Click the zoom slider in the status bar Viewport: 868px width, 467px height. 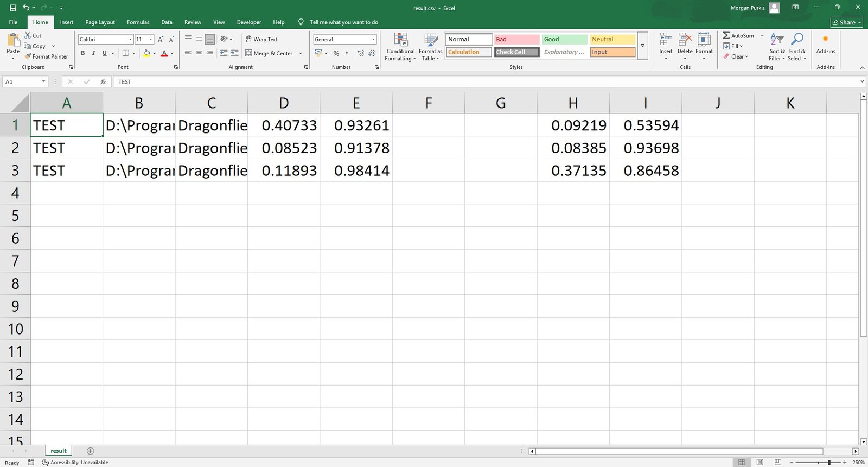(x=829, y=462)
